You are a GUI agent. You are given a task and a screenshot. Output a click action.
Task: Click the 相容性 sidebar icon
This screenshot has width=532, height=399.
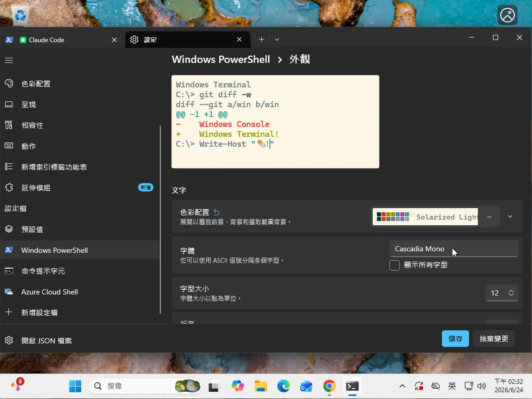pos(9,125)
